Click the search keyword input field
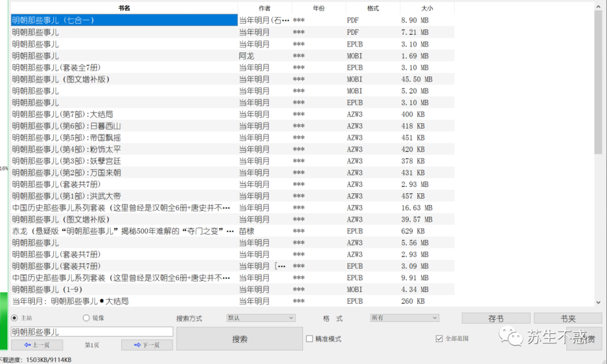The width and height of the screenshot is (607, 364). click(x=92, y=332)
